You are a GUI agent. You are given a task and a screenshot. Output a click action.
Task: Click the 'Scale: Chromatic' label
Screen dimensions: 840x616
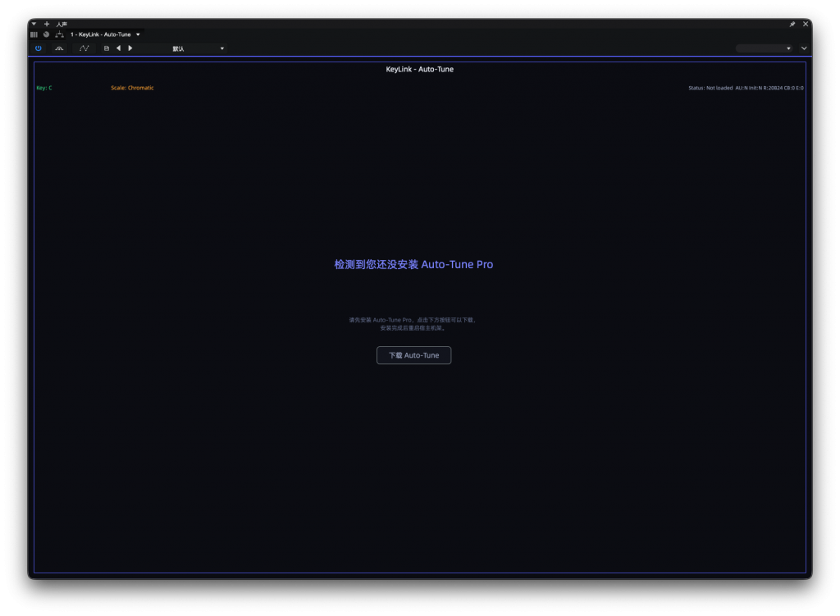tap(132, 88)
